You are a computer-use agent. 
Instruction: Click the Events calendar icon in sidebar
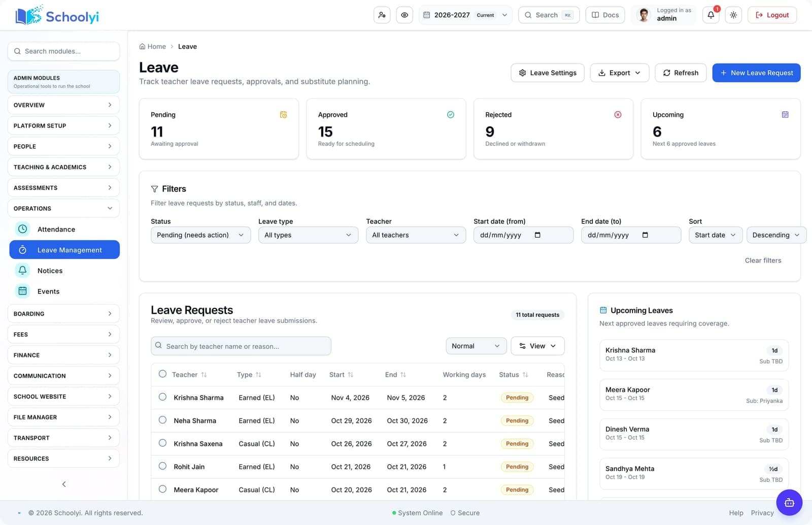click(x=22, y=291)
